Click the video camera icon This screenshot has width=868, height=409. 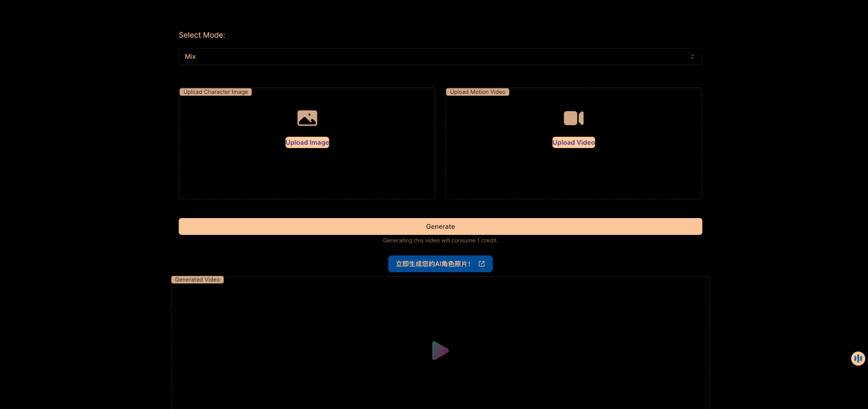pyautogui.click(x=573, y=118)
